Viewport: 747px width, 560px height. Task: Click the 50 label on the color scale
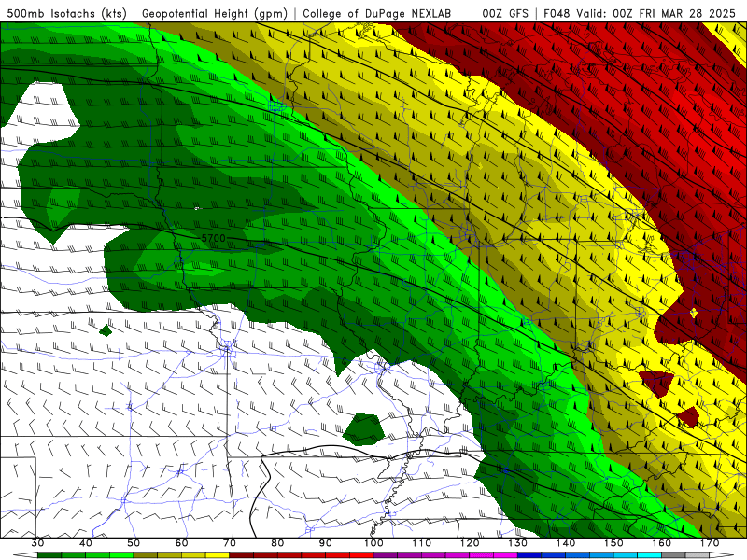click(134, 543)
